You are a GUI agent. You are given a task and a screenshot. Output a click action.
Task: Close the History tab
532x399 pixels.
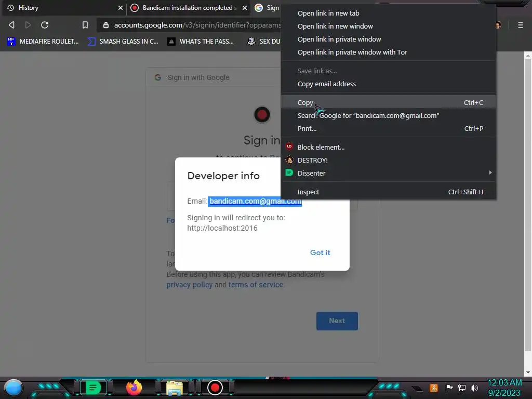coord(121,8)
